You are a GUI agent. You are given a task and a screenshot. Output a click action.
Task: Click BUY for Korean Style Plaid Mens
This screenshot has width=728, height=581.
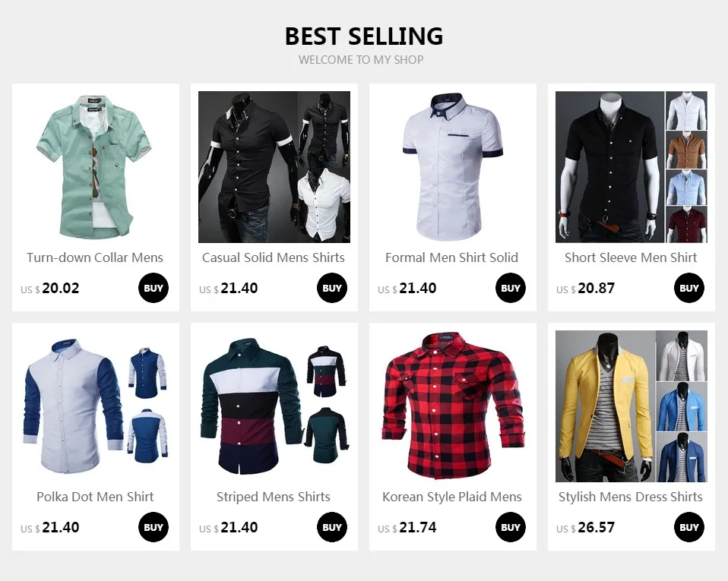click(510, 527)
